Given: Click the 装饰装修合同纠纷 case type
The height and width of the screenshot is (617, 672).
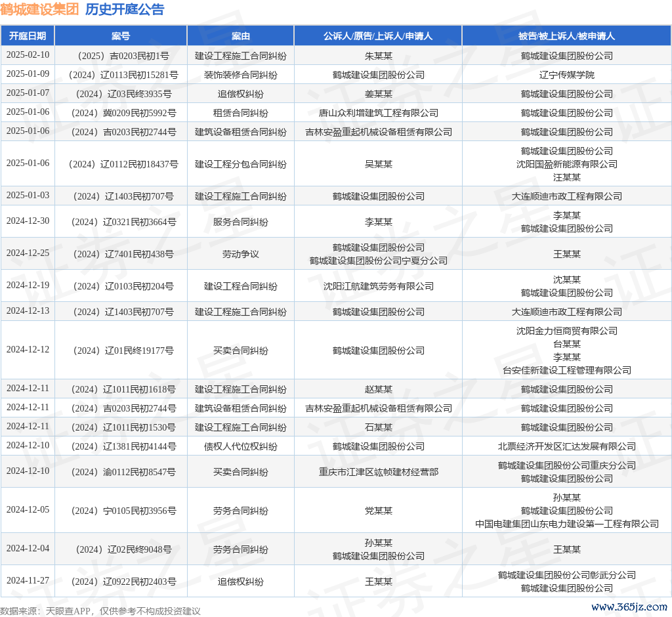Looking at the screenshot, I should coord(240,75).
